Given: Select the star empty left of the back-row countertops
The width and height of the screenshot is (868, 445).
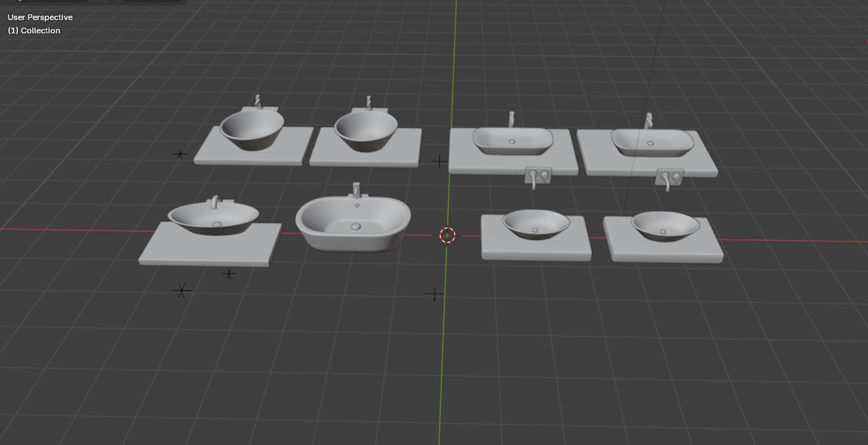Looking at the screenshot, I should (179, 154).
